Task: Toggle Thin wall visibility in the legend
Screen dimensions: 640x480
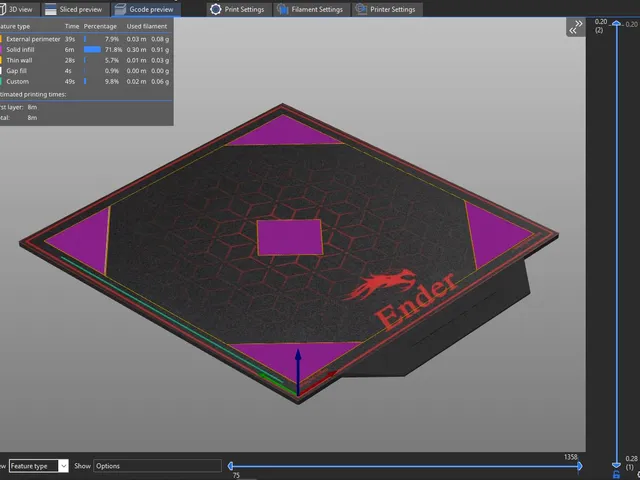Action: pos(16,60)
